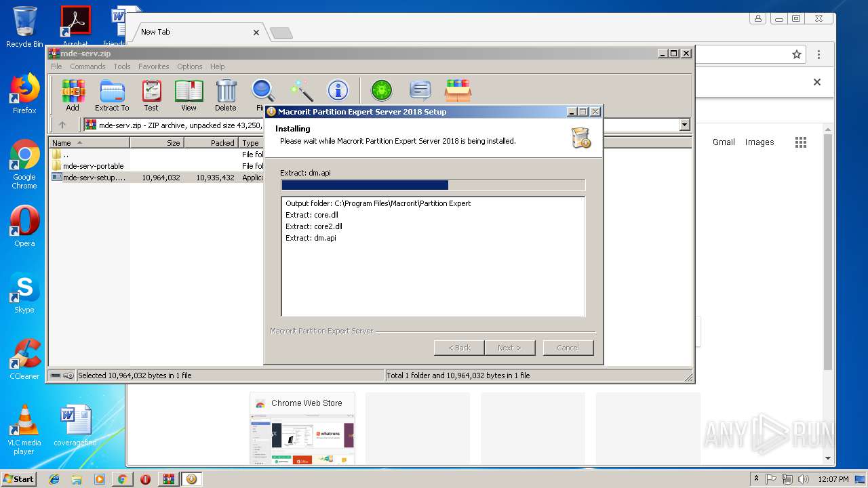Open WinRAR Tools menu
868x488 pixels.
(x=122, y=66)
